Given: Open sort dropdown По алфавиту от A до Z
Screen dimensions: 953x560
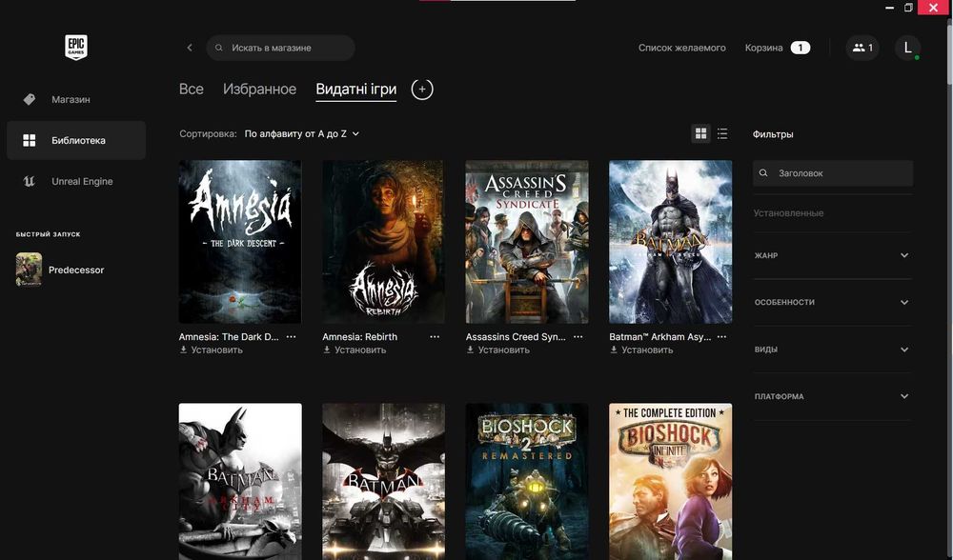Looking at the screenshot, I should click(x=301, y=133).
